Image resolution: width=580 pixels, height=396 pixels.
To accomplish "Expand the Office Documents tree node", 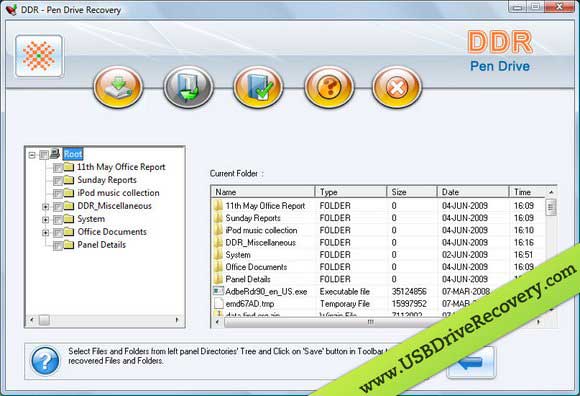I will 45,233.
